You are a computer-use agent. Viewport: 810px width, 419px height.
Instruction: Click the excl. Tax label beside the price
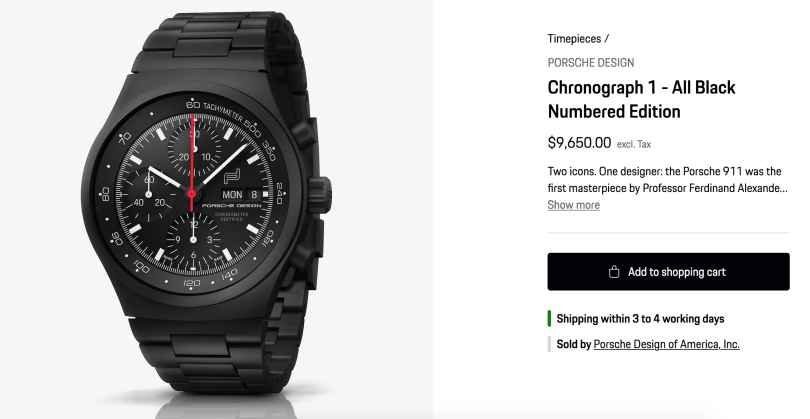point(635,144)
